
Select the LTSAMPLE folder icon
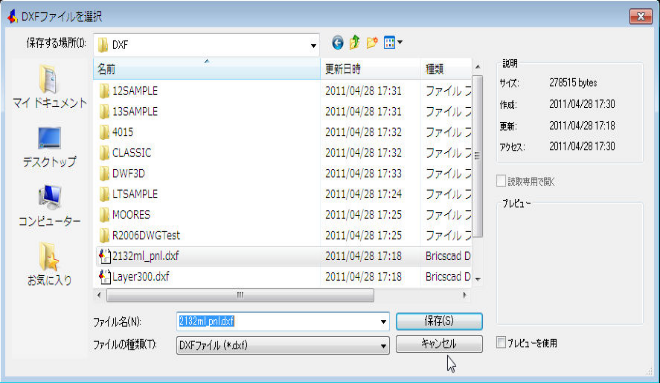point(104,194)
